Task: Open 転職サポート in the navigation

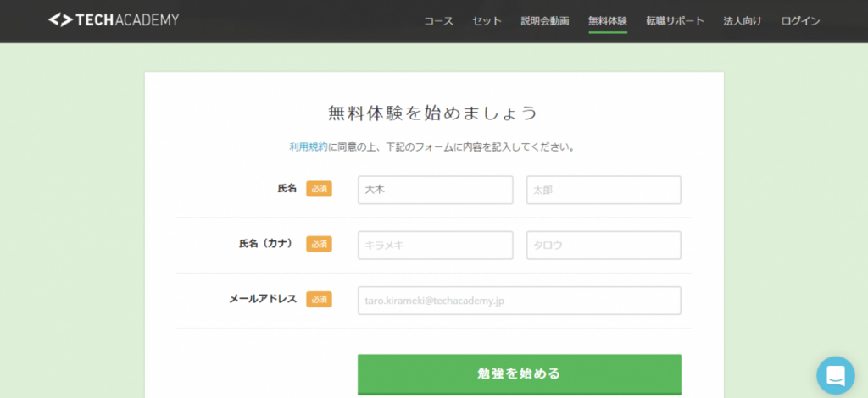Action: pyautogui.click(x=676, y=21)
